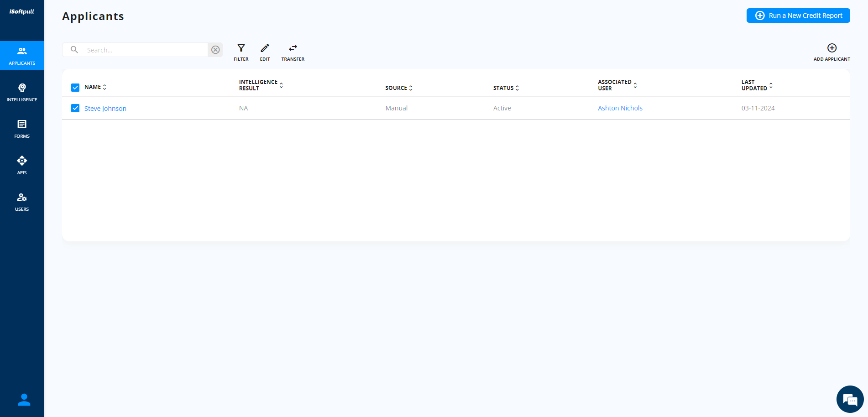Select the NA intelligence result cell

coord(243,108)
